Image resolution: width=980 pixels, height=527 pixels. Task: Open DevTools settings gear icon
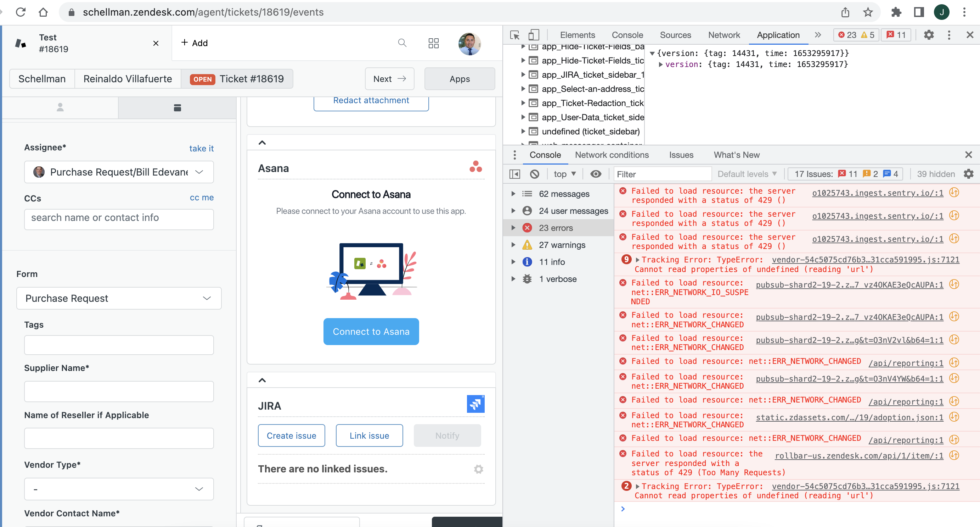[x=929, y=35]
